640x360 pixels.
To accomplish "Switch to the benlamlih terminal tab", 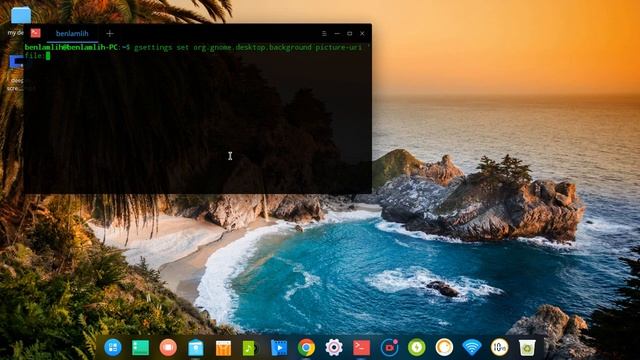I will pos(72,33).
